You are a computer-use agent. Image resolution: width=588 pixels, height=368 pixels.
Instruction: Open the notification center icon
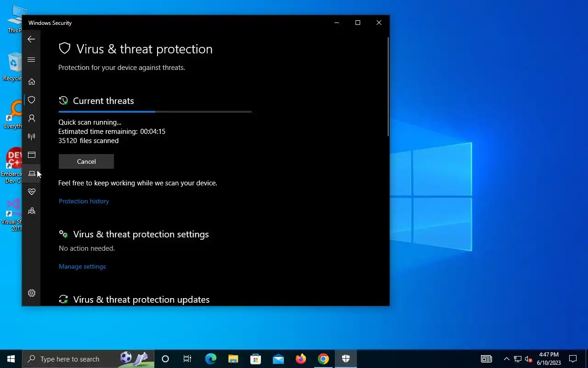[573, 359]
